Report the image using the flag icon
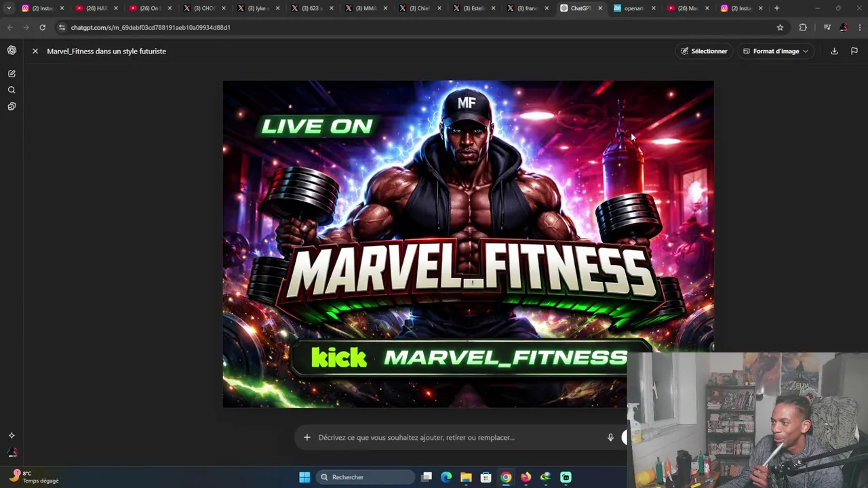Image resolution: width=868 pixels, height=488 pixels. (854, 51)
